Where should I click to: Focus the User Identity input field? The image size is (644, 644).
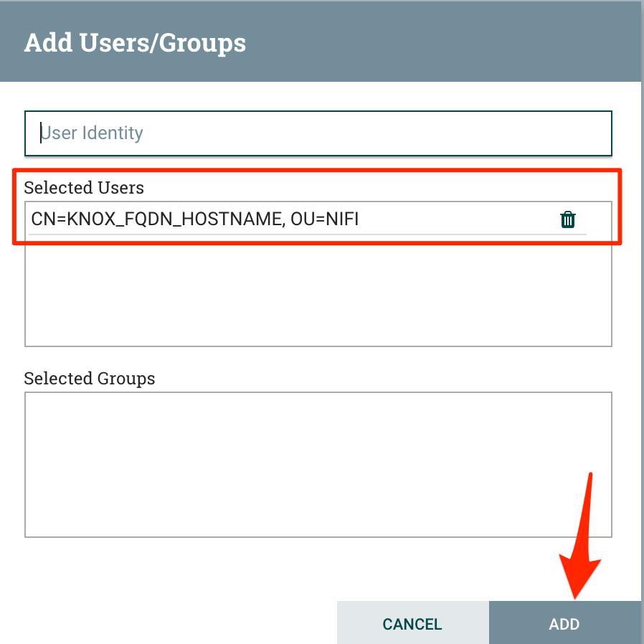click(318, 133)
